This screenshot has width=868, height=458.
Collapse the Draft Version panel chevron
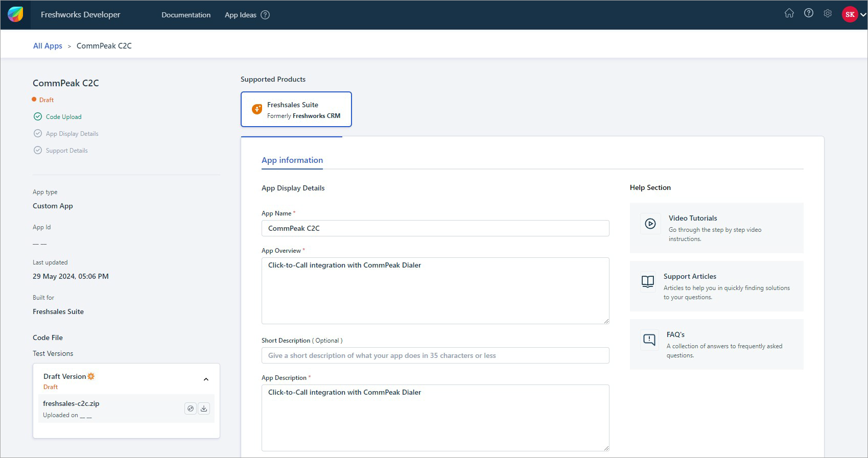pyautogui.click(x=206, y=379)
